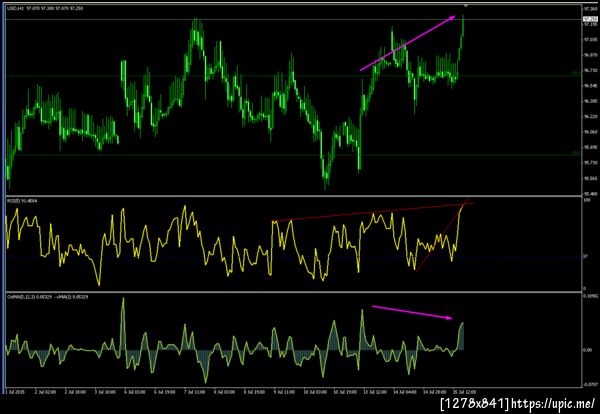
Task: Click the chart shift triangle marker at the chart top
Action: coord(466,5)
